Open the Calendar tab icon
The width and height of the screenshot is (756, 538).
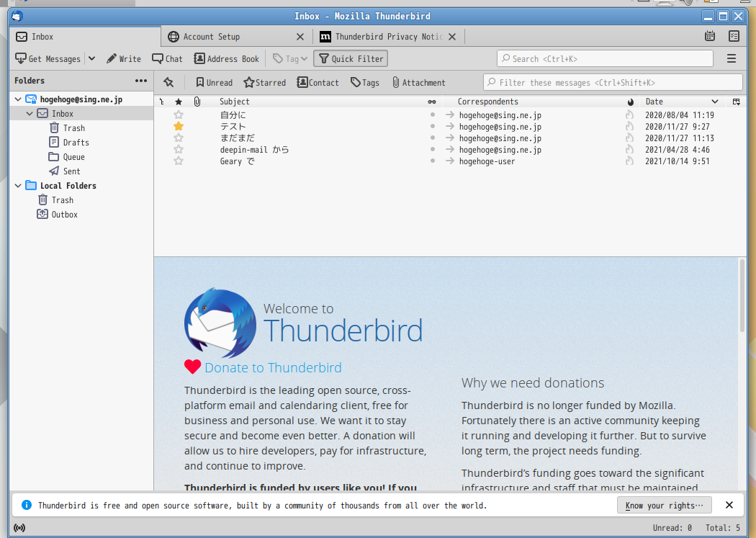point(710,36)
